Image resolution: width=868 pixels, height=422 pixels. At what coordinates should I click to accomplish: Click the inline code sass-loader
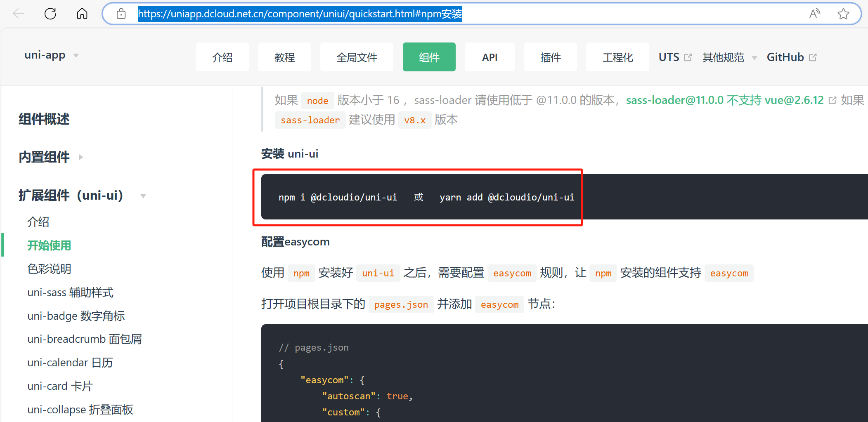pyautogui.click(x=310, y=120)
